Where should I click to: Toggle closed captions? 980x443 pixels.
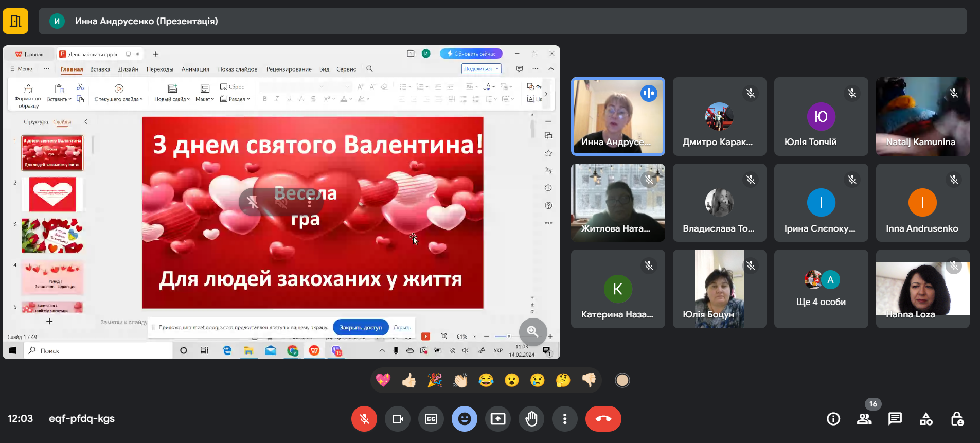[431, 419]
